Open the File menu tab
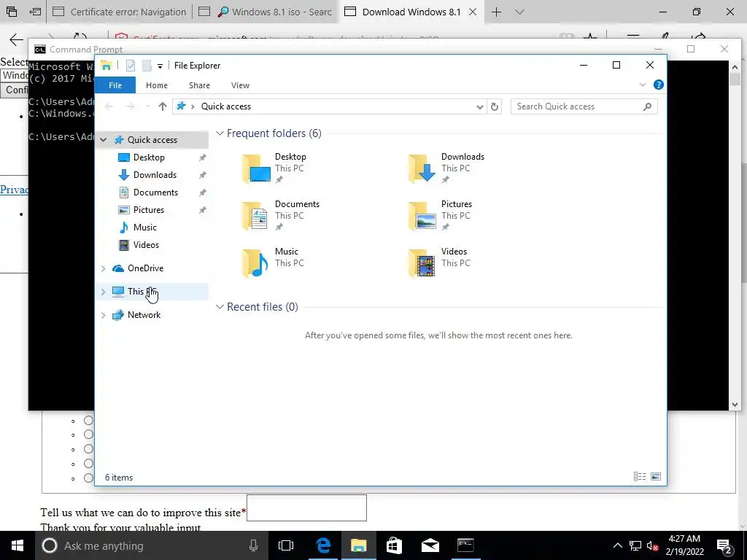747x560 pixels. (115, 85)
